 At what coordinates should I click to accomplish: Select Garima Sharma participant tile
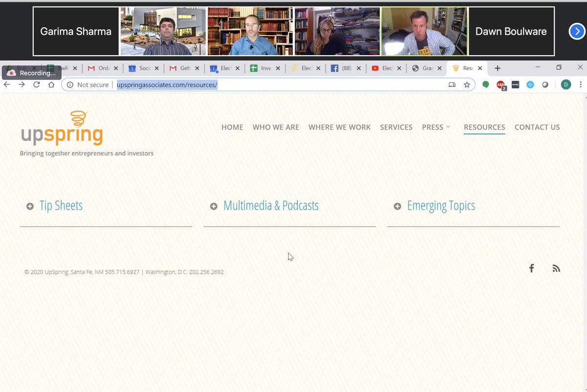76,31
